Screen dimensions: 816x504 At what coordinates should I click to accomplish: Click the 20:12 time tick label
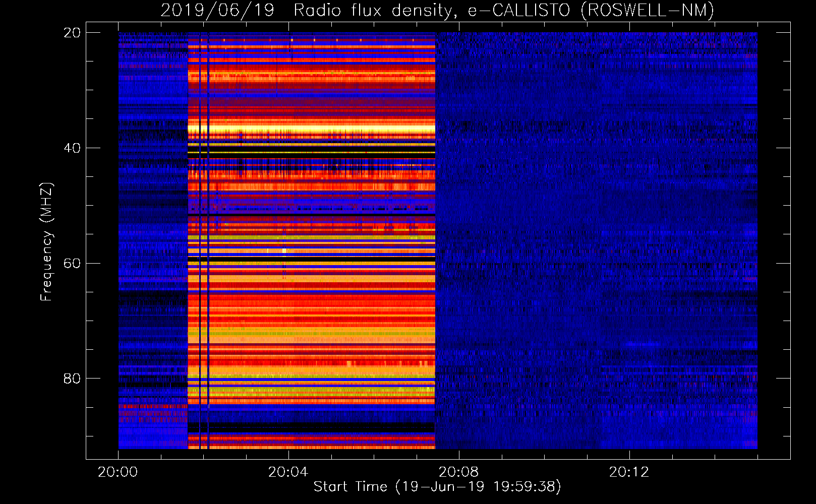[x=629, y=472]
